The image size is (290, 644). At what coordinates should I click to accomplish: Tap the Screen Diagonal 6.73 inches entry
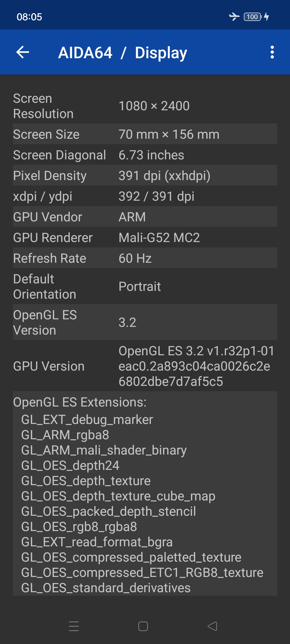(x=145, y=155)
